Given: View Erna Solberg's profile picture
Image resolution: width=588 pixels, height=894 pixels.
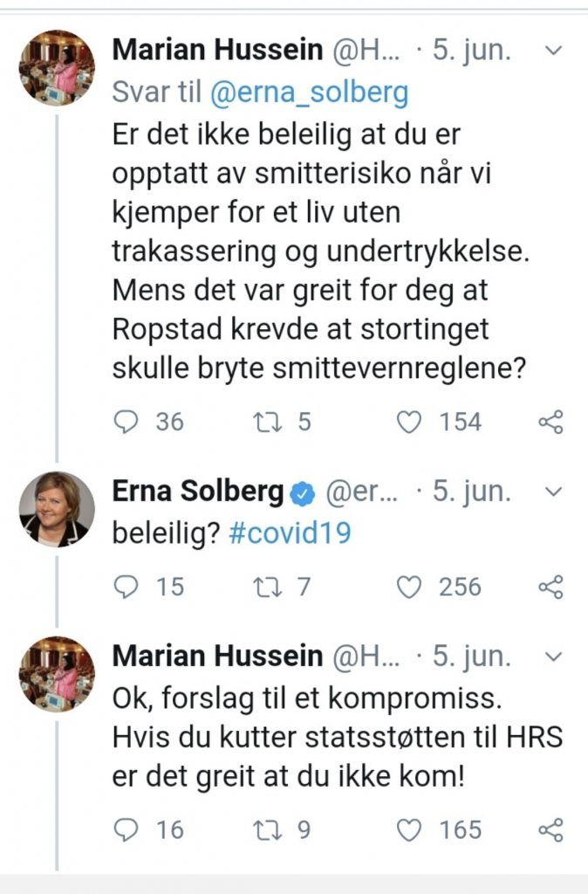Looking at the screenshot, I should point(57,510).
